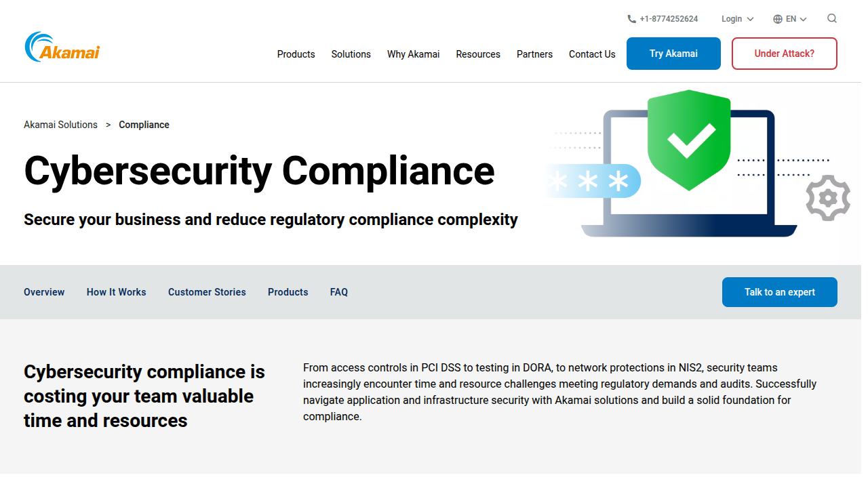Jump to Customer Stories section

tap(207, 292)
